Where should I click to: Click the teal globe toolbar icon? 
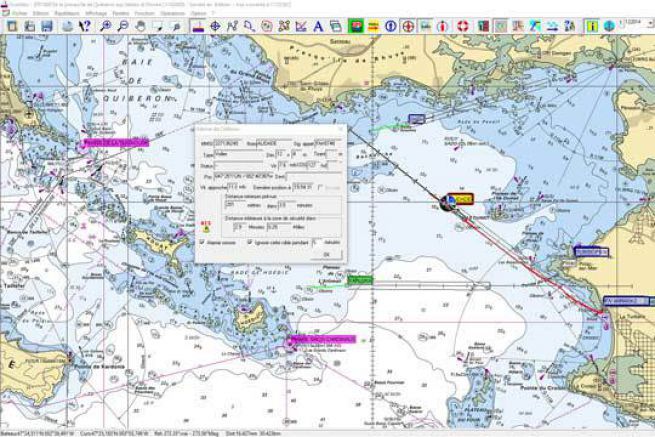tap(609, 26)
